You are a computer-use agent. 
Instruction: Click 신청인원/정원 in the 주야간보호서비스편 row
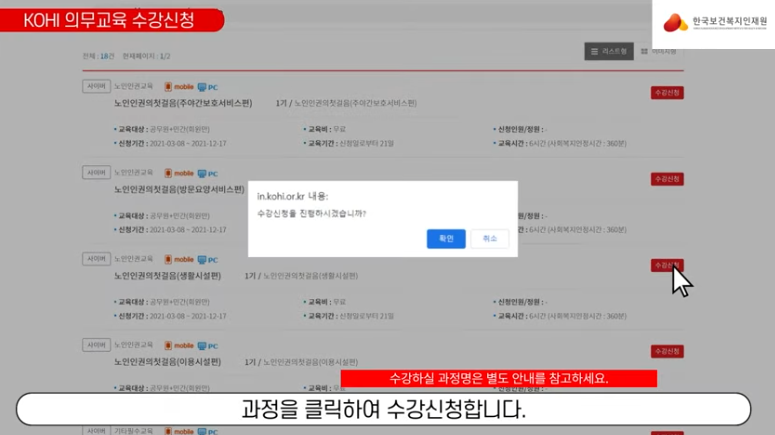point(520,129)
